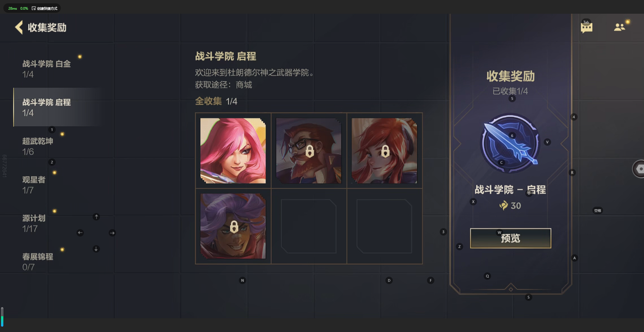Open the chat icon labeled Tab
The width and height of the screenshot is (644, 332).
586,27
